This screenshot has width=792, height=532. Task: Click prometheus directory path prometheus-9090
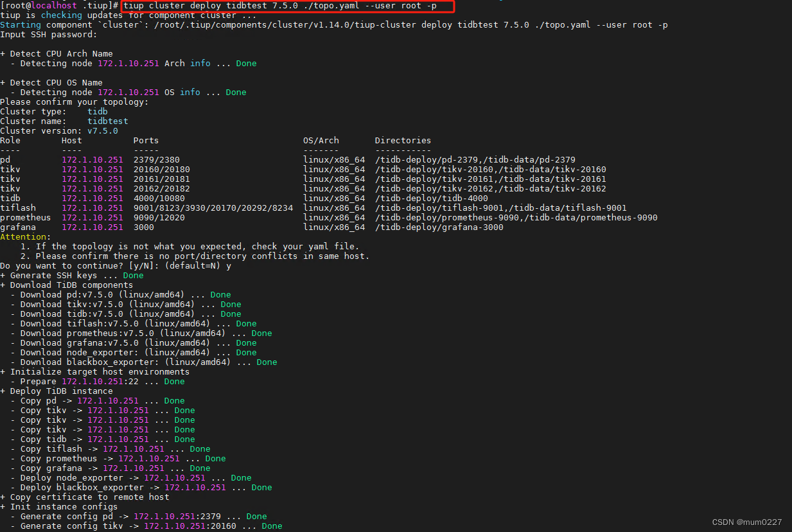coord(516,218)
